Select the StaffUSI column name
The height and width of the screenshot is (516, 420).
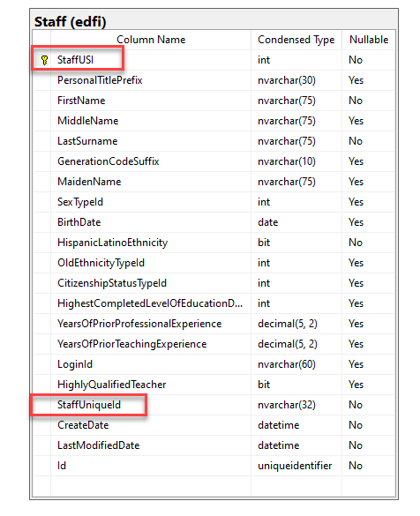75,60
